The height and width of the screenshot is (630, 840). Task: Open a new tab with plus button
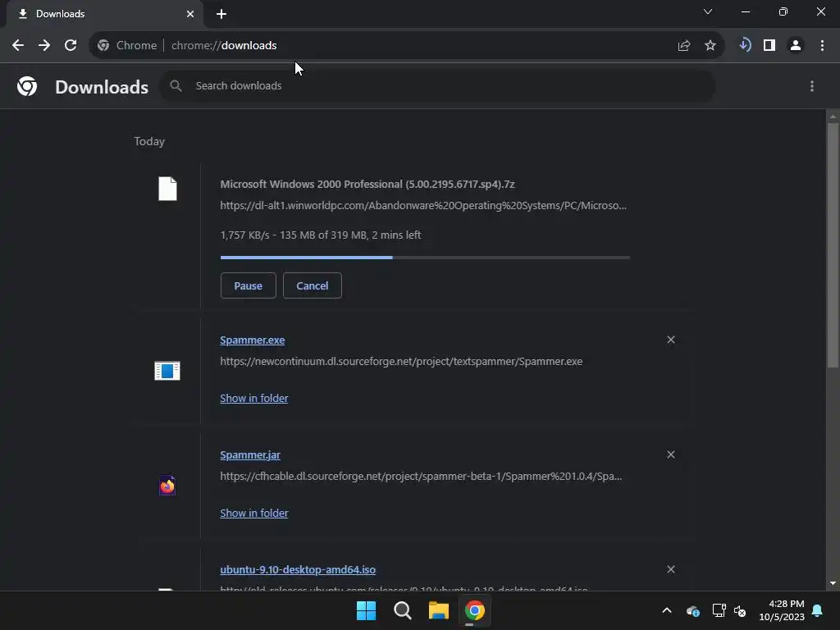tap(221, 14)
